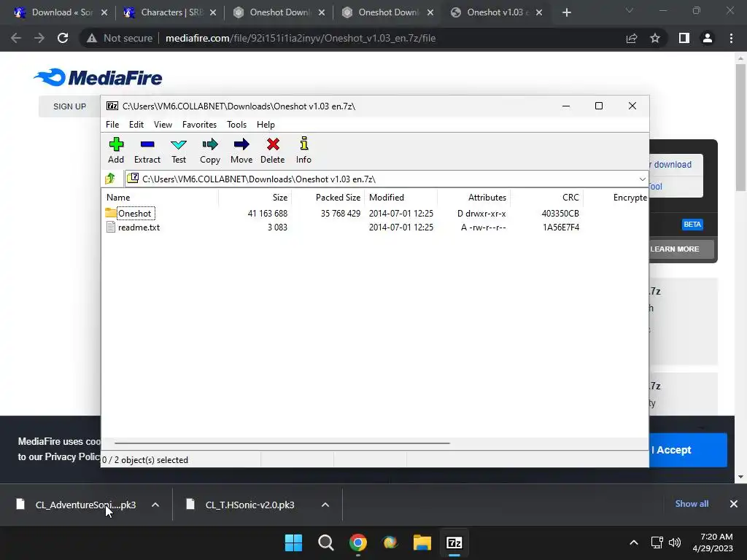Viewport: 747px width, 560px height.
Task: Go up one folder level in 7-Zip
Action: [111, 179]
